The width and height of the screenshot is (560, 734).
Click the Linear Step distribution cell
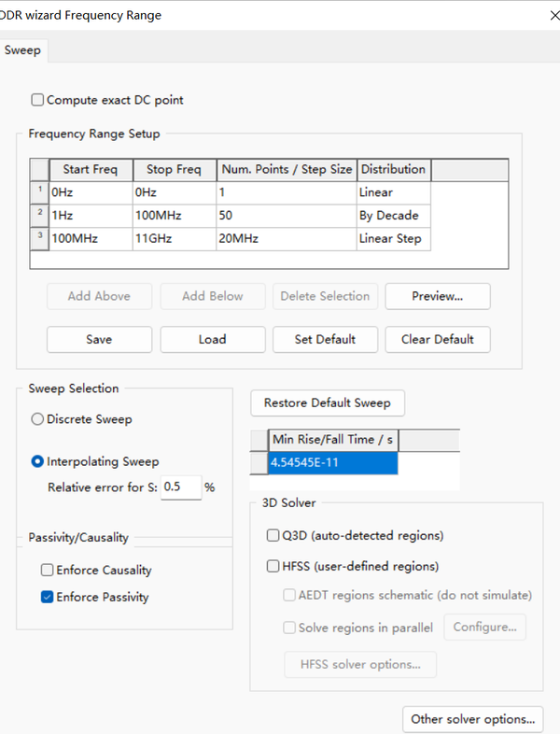tap(393, 238)
